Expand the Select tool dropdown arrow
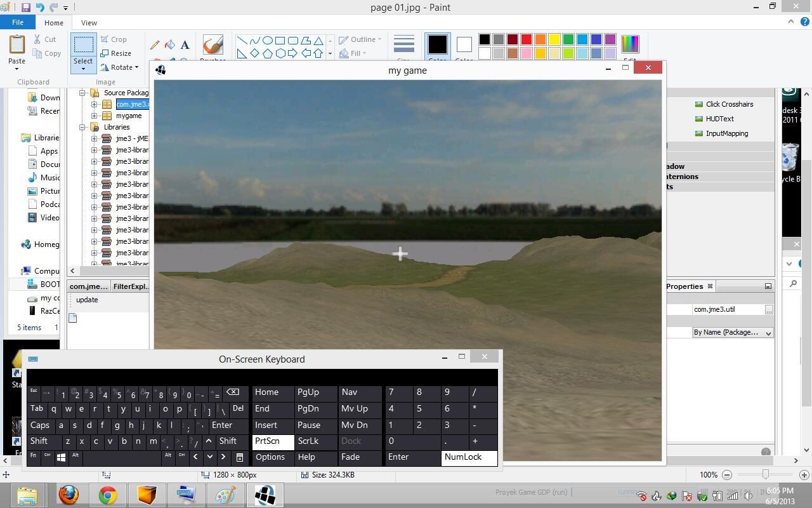Viewport: 812px width, 508px height. pos(83,70)
